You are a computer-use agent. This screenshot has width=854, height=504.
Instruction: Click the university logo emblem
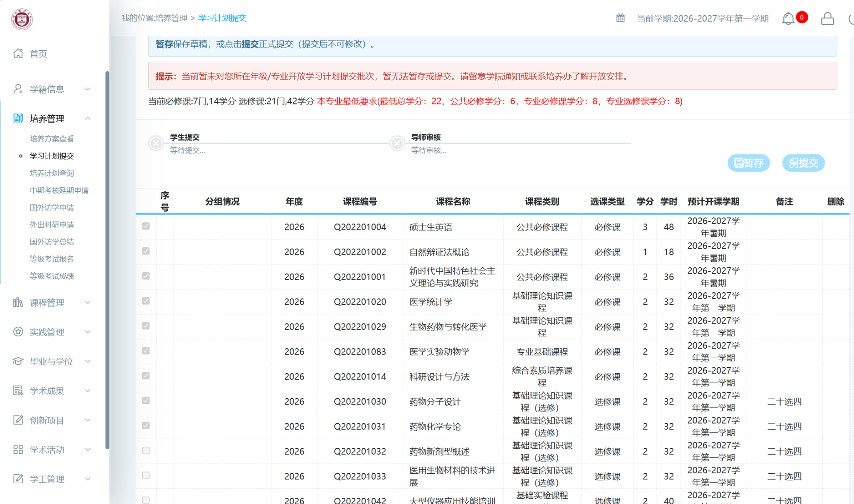pyautogui.click(x=22, y=19)
